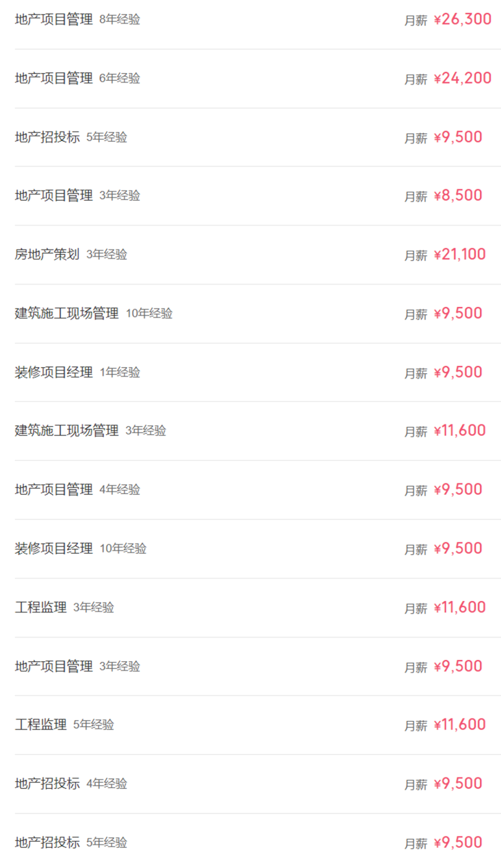501x868 pixels.
Task: Click 月薪 label in 房地产策划 row
Action: [x=416, y=256]
